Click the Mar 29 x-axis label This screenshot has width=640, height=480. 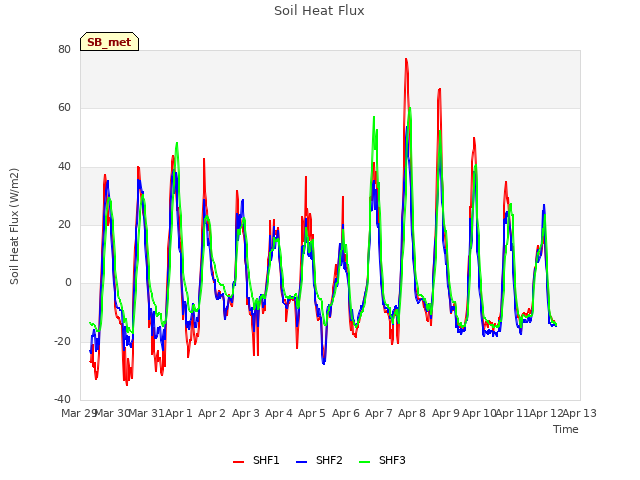point(78,413)
